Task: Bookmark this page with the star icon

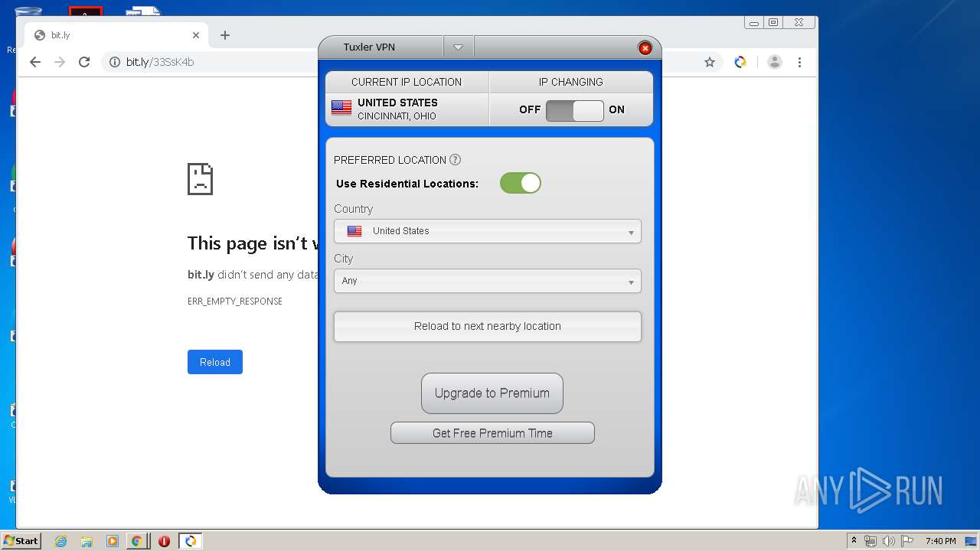Action: point(710,62)
